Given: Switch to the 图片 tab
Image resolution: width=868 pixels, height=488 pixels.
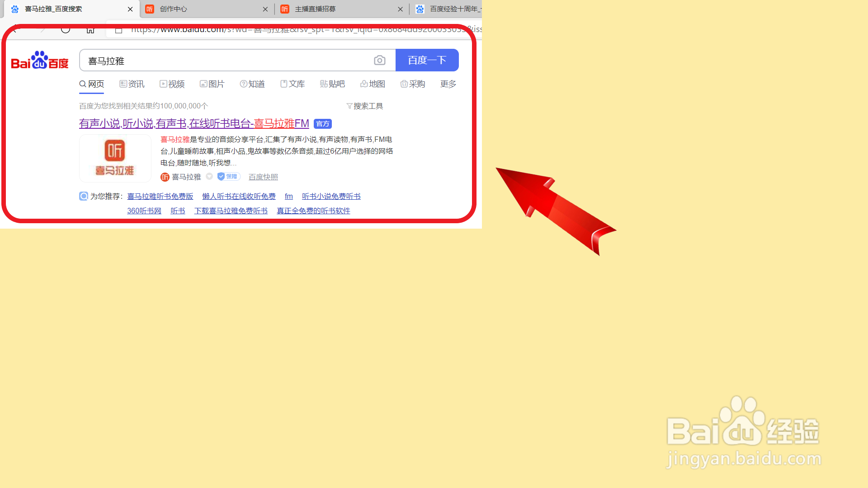Looking at the screenshot, I should pyautogui.click(x=212, y=84).
